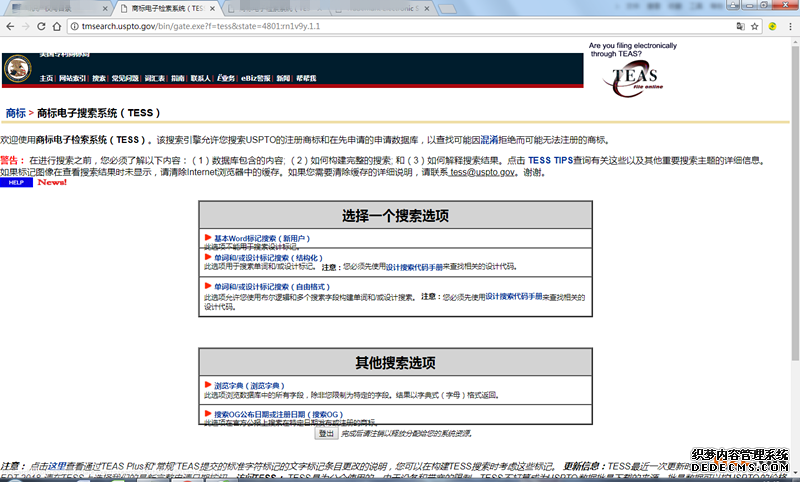The image size is (800, 482).
Task: Open 单词和/或设计标记搜索（结构化） option
Action: (x=268, y=258)
